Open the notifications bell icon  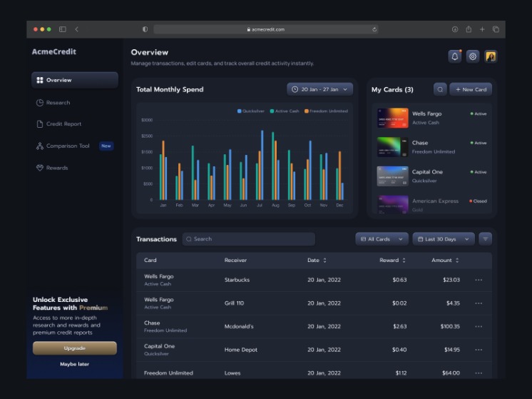click(x=455, y=56)
